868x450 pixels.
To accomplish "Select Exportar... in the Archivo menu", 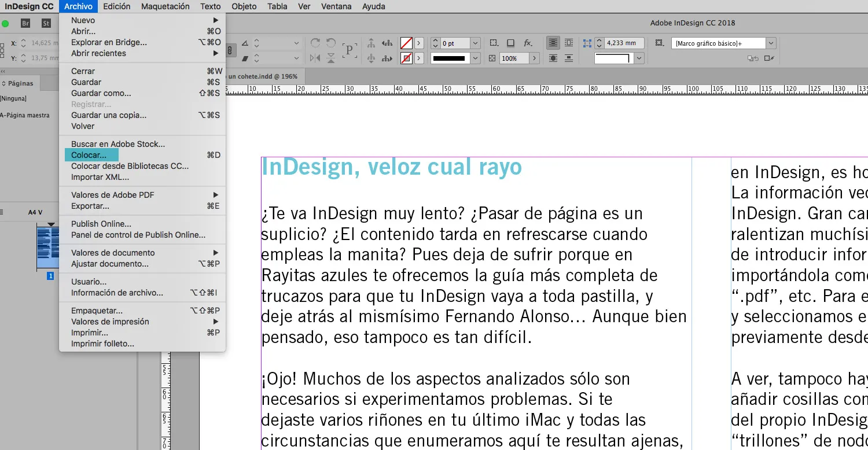I will (x=90, y=206).
